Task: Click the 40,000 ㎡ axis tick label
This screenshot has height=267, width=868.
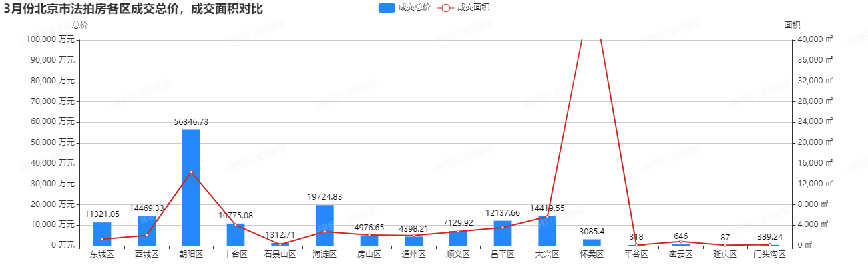Action: point(815,40)
